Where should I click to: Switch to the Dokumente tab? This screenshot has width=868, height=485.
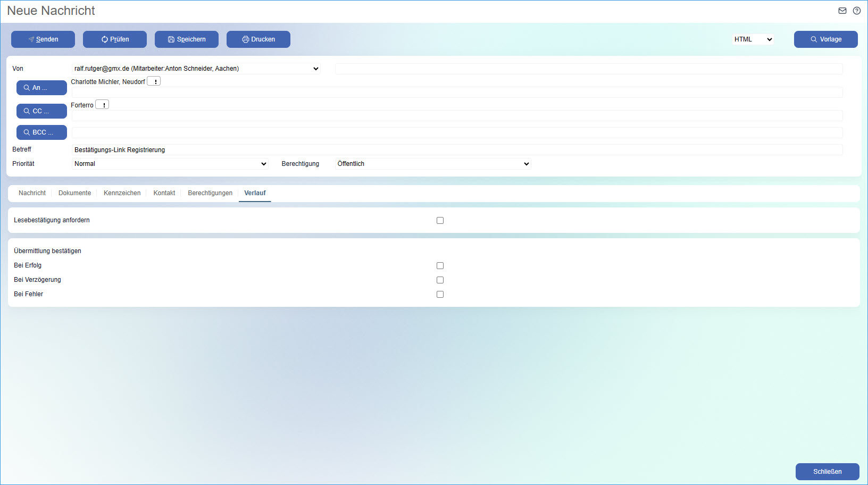click(74, 193)
